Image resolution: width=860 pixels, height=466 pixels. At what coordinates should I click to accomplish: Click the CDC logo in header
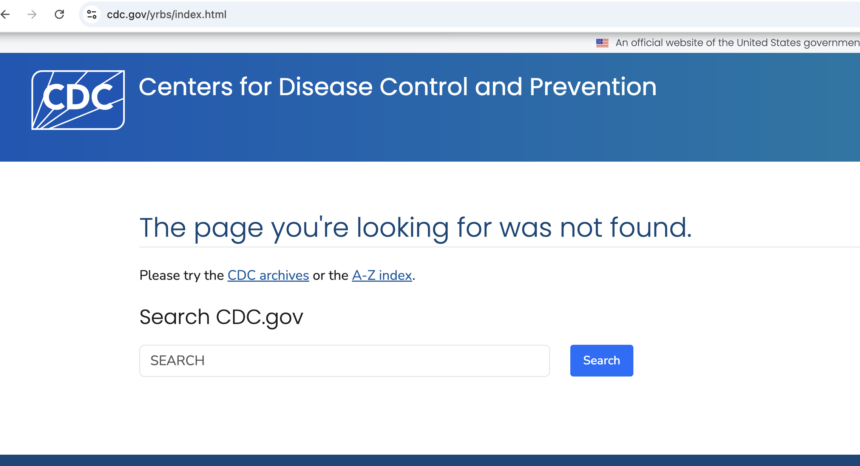pyautogui.click(x=78, y=100)
